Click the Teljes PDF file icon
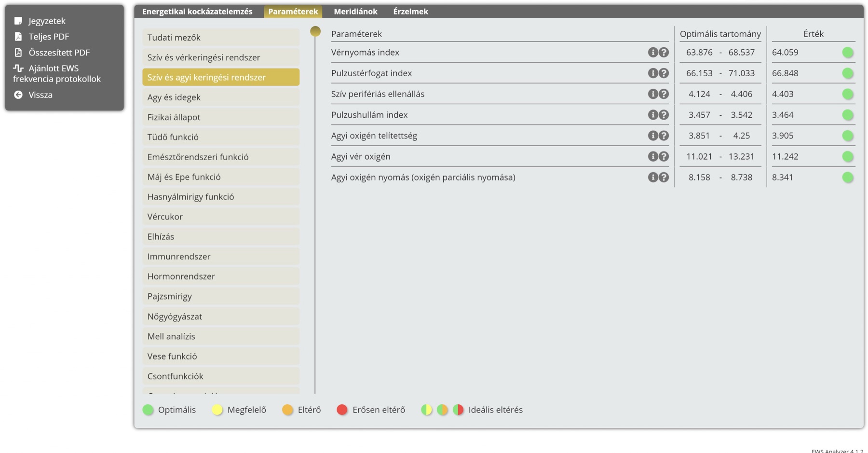Screen dimensions: 868x453 (18, 37)
